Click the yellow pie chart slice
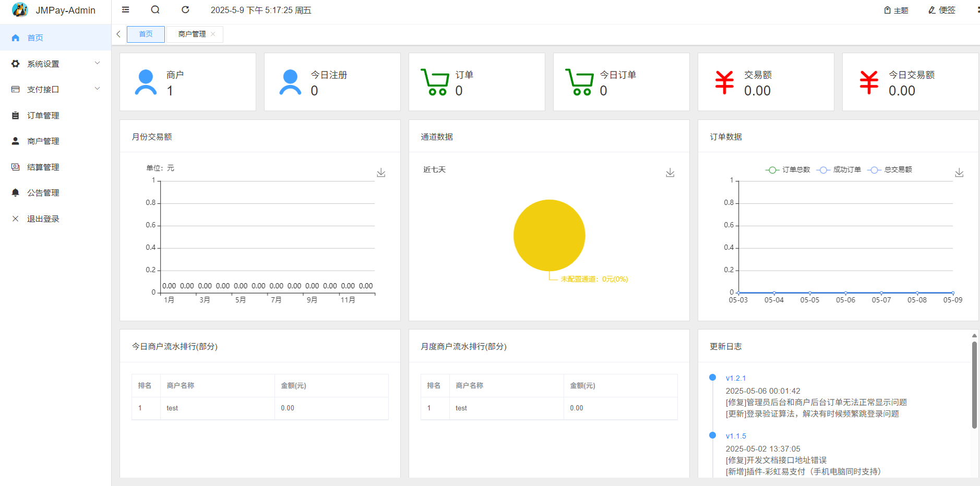 point(549,235)
